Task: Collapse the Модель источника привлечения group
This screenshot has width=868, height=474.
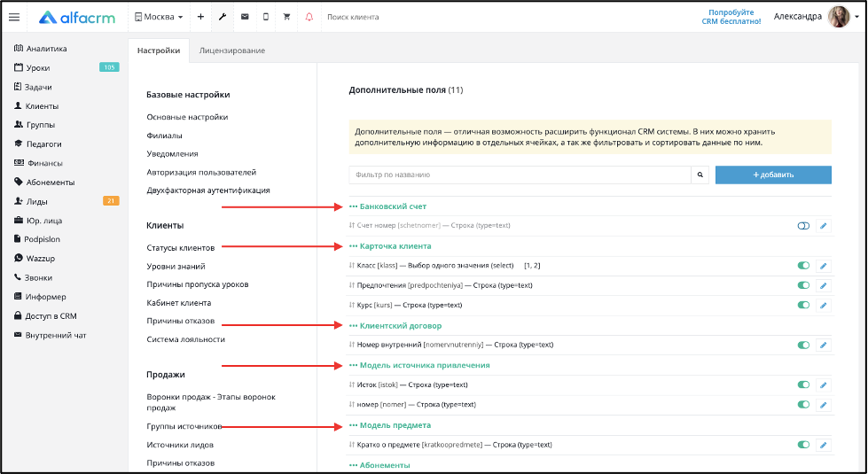Action: click(x=419, y=365)
